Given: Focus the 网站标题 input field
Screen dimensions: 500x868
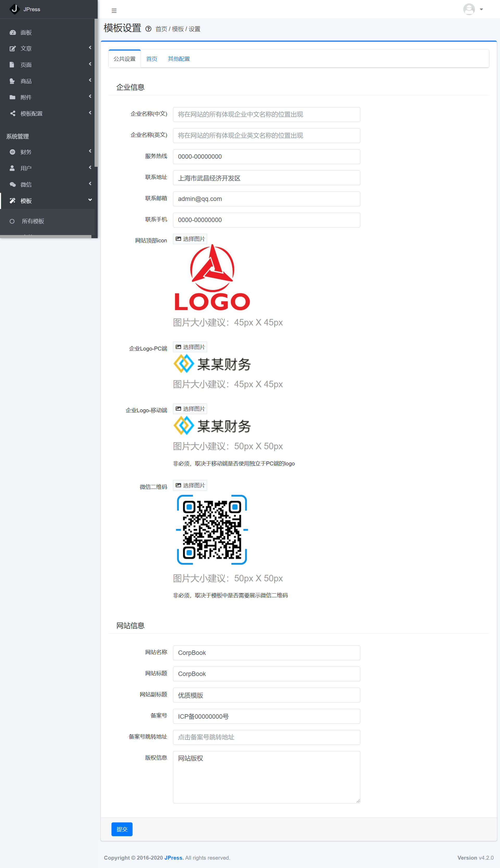Looking at the screenshot, I should [x=266, y=674].
